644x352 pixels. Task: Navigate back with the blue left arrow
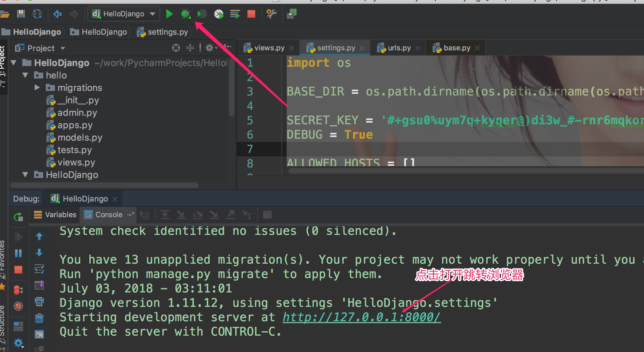[58, 14]
